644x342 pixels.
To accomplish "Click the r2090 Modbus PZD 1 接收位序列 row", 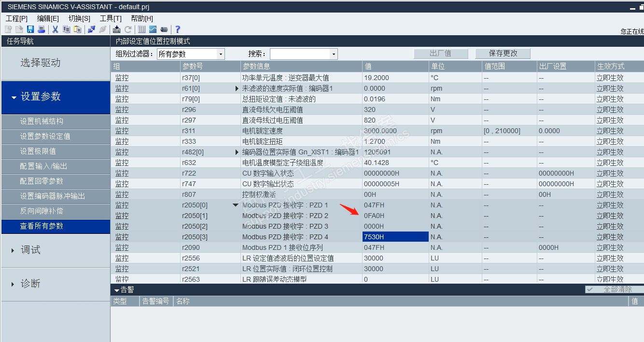I will pyautogui.click(x=377, y=247).
